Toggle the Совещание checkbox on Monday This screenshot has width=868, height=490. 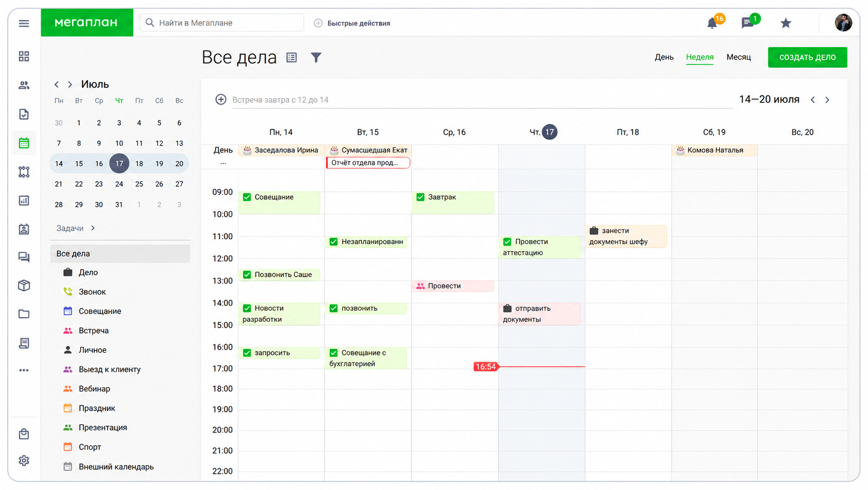click(x=247, y=197)
